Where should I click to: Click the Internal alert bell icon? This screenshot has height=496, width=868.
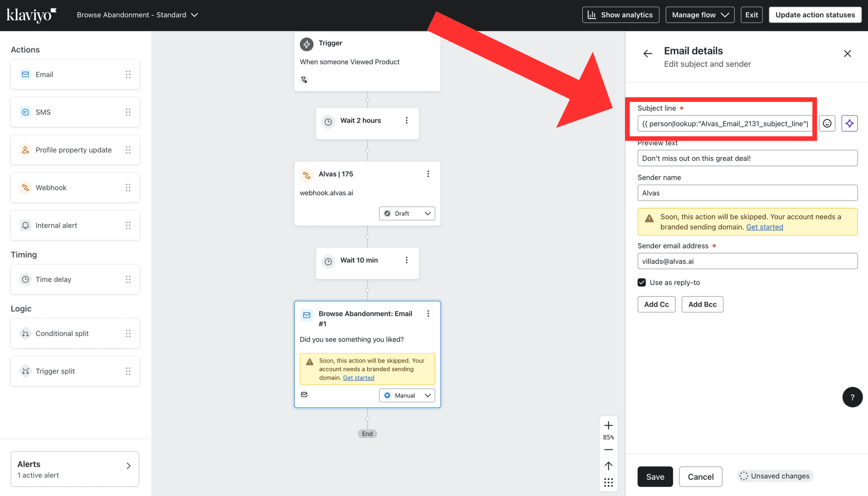click(x=25, y=225)
